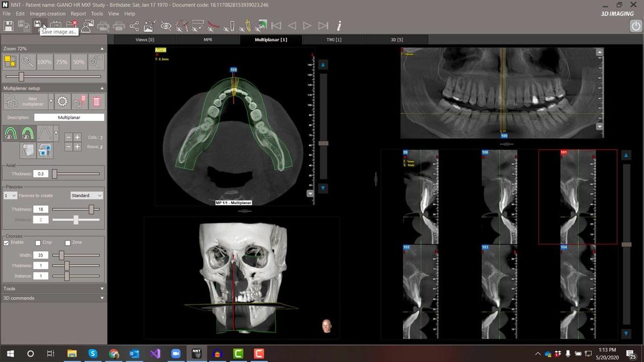
Task: Go to next image using right triangle
Action: click(x=308, y=25)
